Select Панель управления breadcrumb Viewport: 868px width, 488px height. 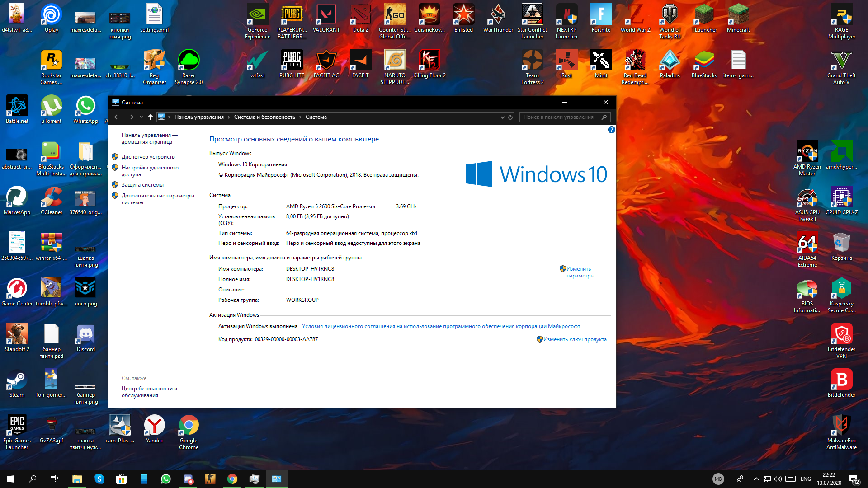pyautogui.click(x=199, y=117)
